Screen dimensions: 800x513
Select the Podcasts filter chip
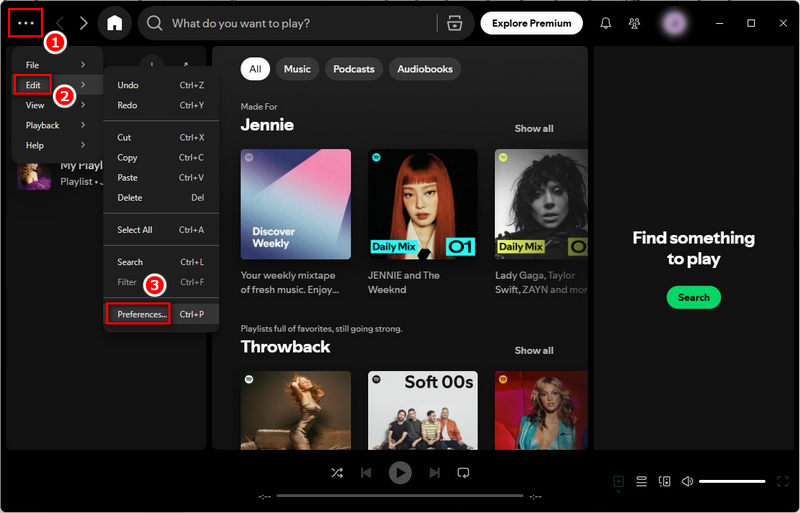(354, 69)
